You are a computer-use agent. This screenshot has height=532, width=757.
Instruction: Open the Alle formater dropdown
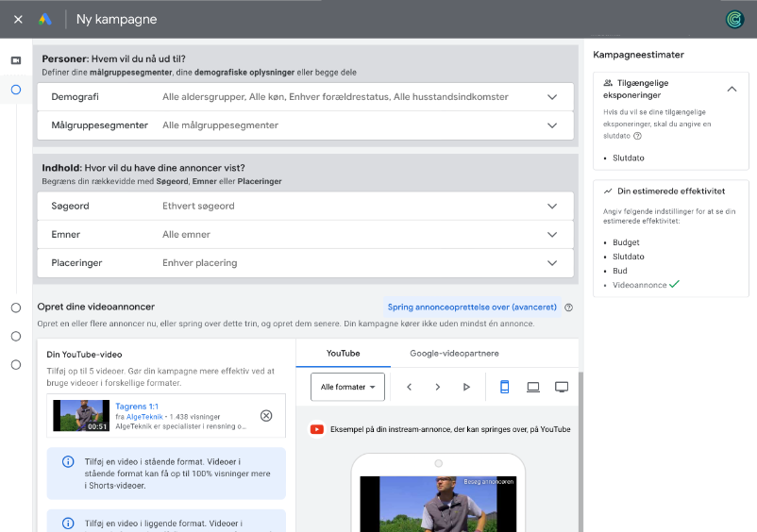pos(347,387)
